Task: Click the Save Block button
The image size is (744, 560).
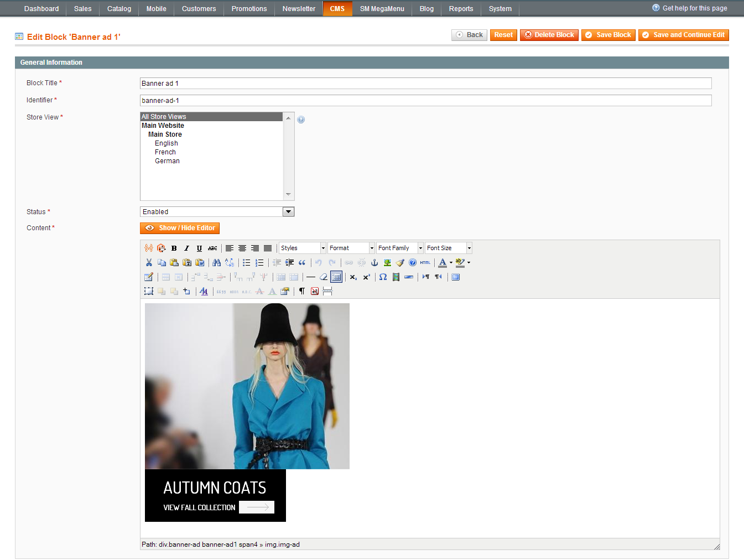Action: click(x=608, y=35)
